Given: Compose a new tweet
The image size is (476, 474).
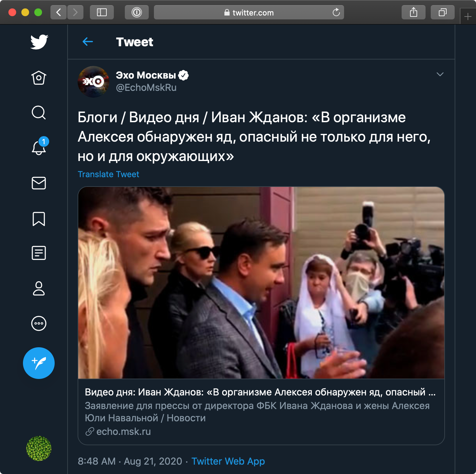Looking at the screenshot, I should click(39, 363).
